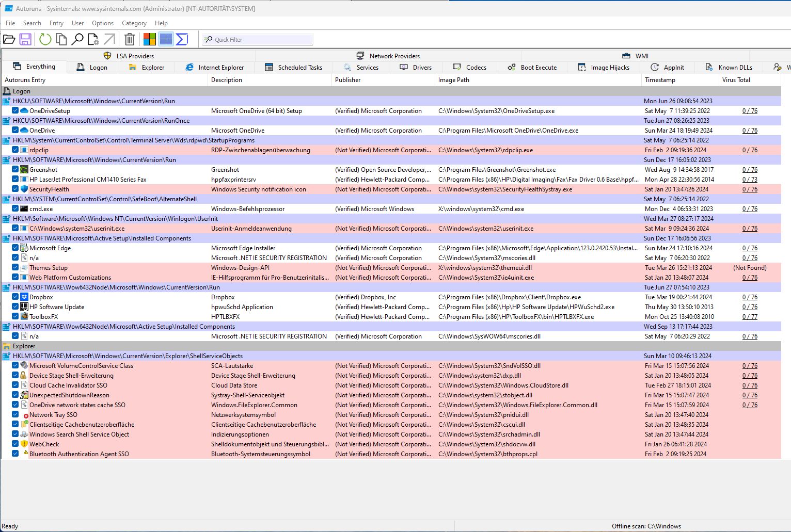Uncheck the rdpclip entry checkbox

(x=15, y=150)
